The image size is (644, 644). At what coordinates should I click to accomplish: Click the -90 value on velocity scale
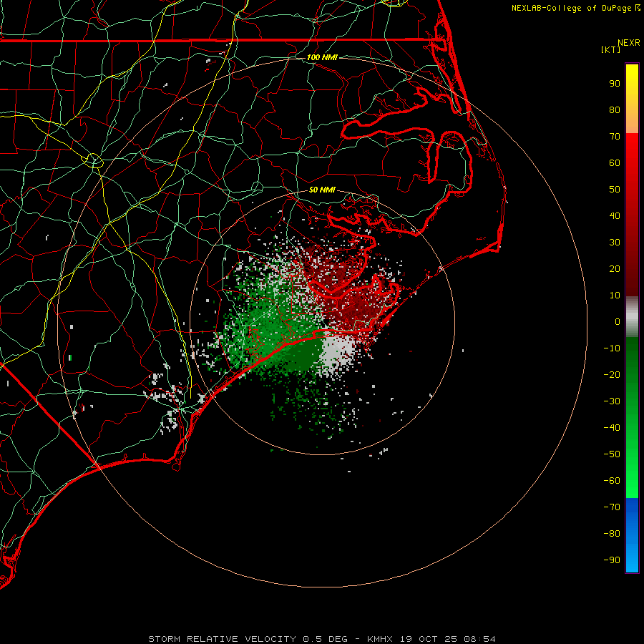tap(612, 560)
